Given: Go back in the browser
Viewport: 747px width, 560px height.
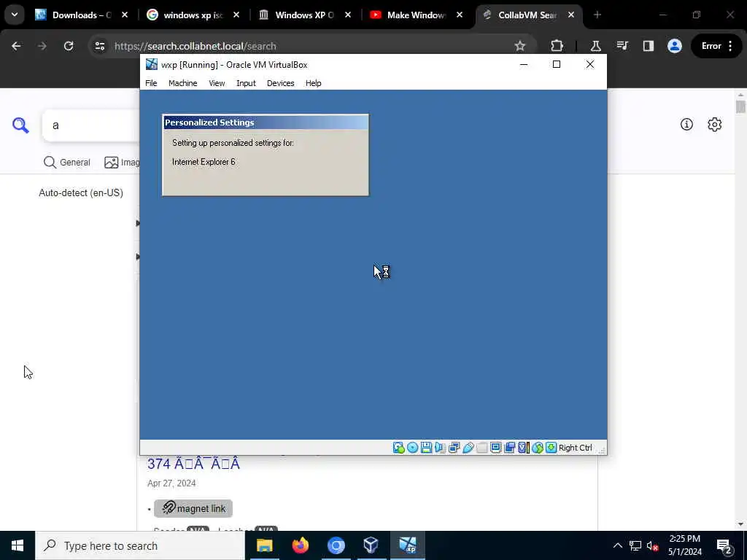Looking at the screenshot, I should click(16, 46).
